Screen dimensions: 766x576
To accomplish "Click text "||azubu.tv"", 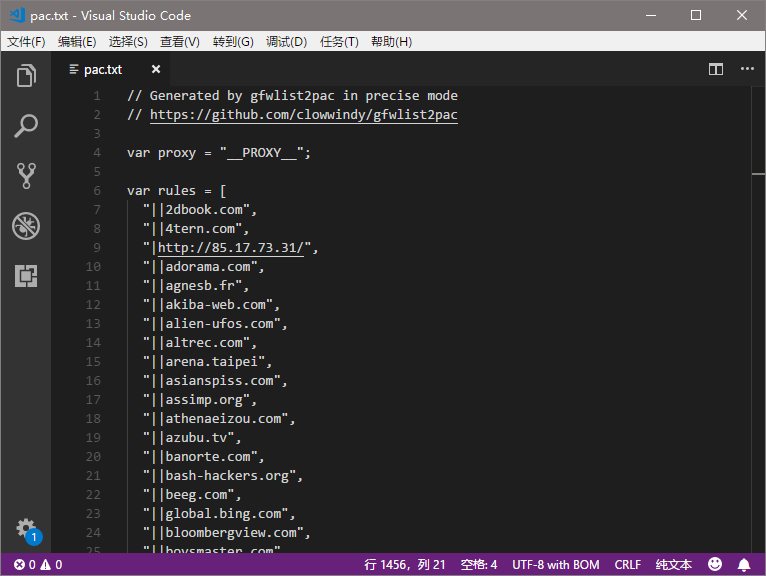I will [192, 438].
